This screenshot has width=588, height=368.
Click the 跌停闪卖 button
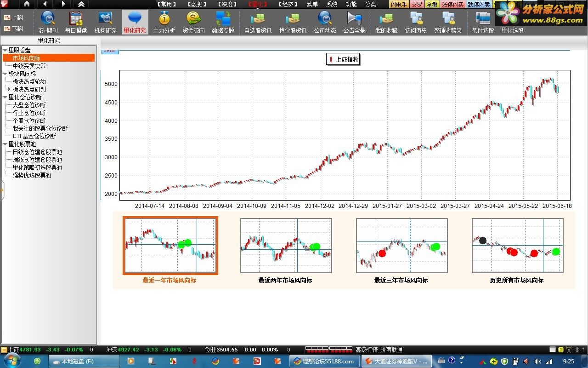[479, 4]
